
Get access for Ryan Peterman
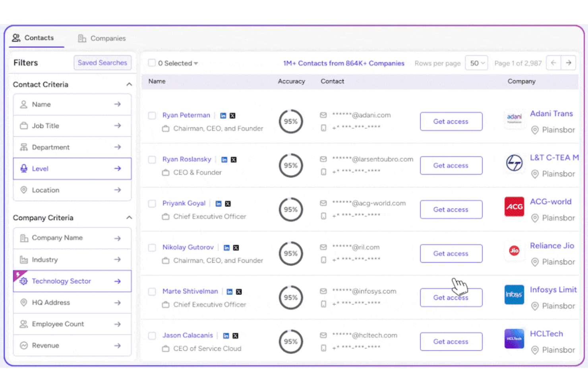451,122
